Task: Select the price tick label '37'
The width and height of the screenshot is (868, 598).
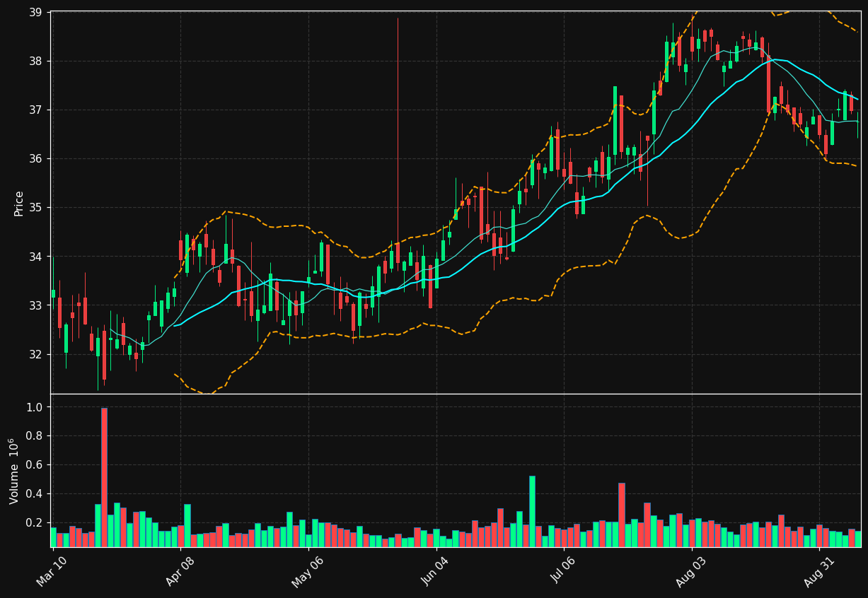Action: tap(35, 110)
